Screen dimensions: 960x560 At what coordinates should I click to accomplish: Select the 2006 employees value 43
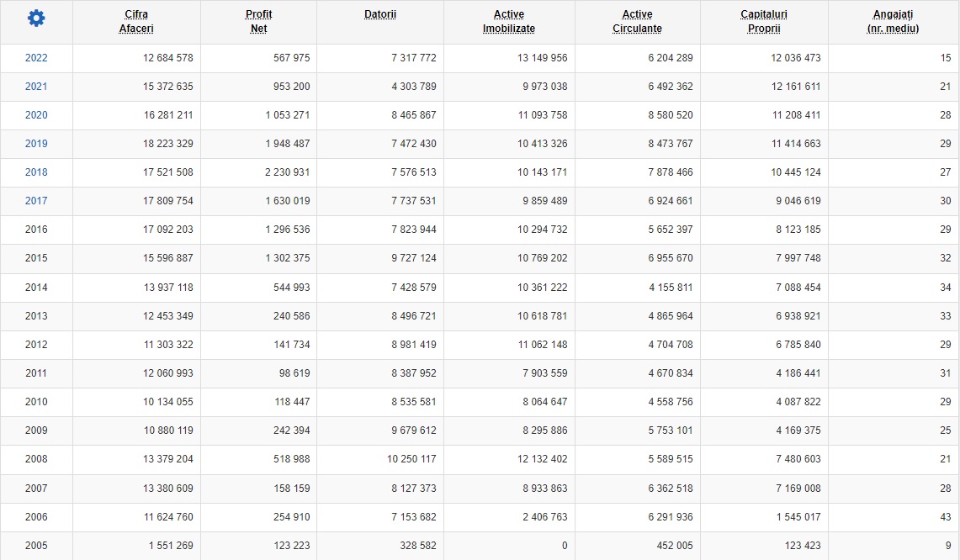[946, 517]
